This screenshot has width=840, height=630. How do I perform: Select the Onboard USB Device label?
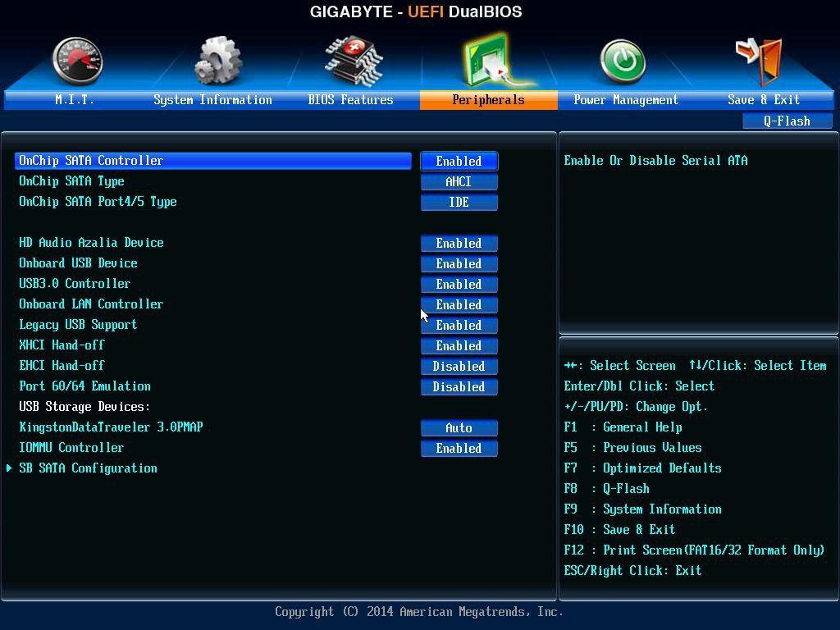(78, 263)
